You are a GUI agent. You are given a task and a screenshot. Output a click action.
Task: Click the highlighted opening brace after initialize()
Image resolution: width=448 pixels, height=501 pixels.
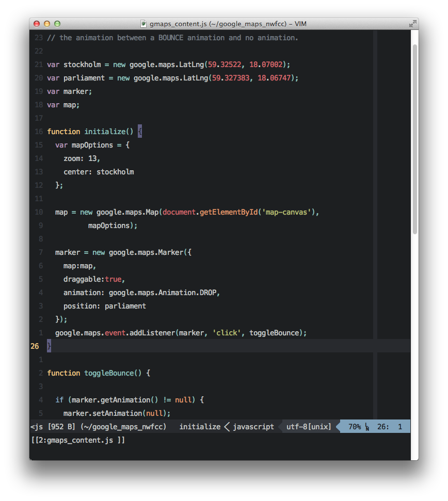pos(140,132)
